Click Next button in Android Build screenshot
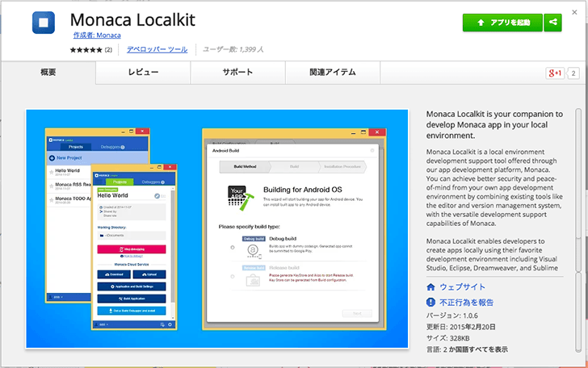The image size is (588, 368). pos(357,313)
